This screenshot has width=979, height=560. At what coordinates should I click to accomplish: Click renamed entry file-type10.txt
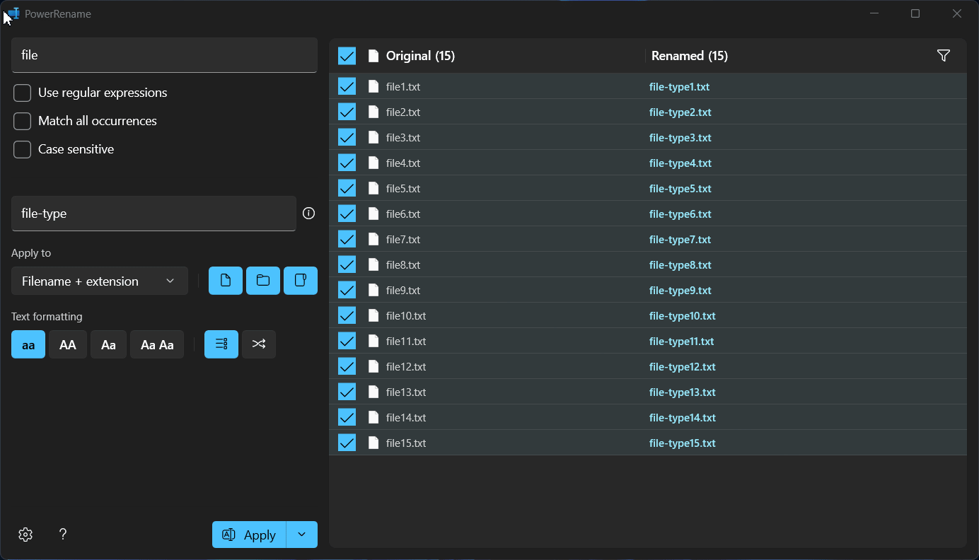(x=683, y=315)
